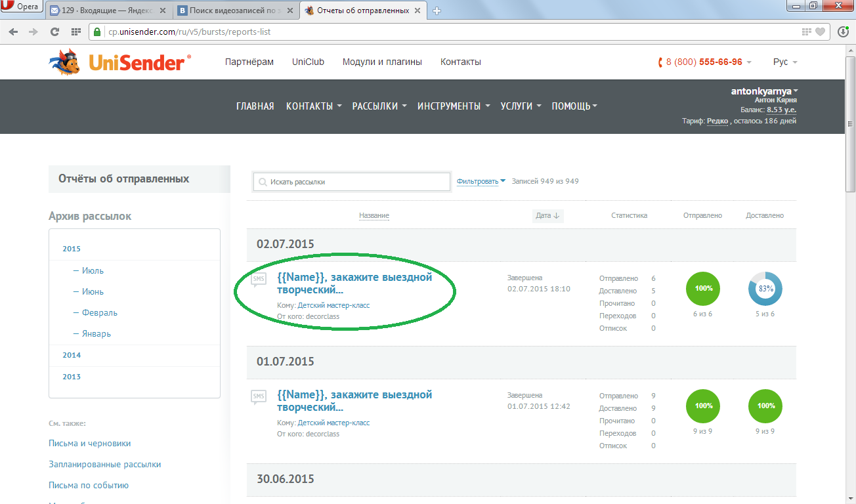Focus the Искать рассылки search field
Image resolution: width=856 pixels, height=504 pixels.
352,182
